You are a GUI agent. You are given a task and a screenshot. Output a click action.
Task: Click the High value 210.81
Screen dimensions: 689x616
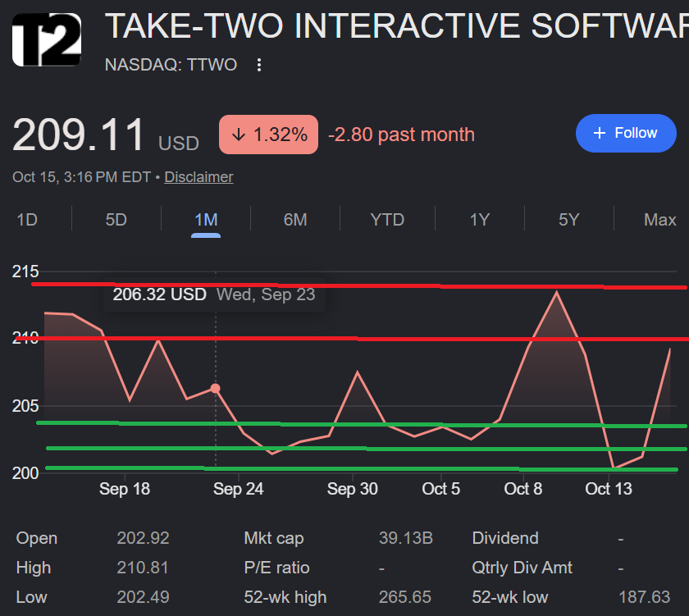tap(143, 568)
